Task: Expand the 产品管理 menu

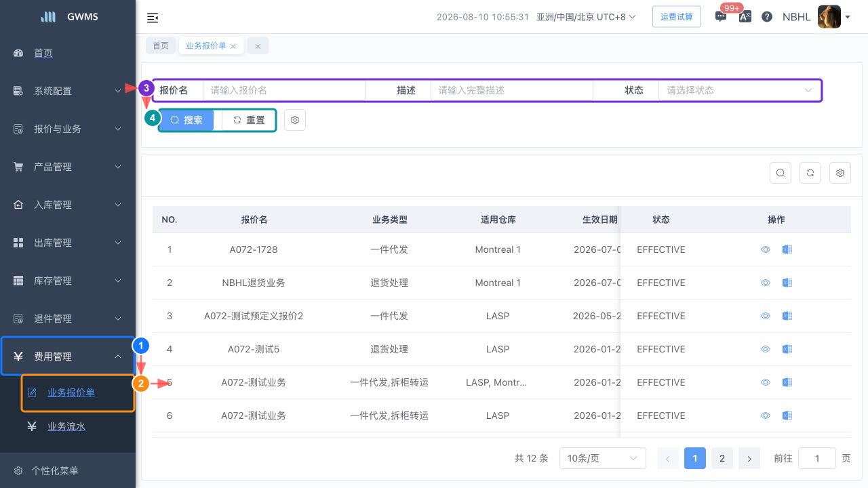Action: coord(68,167)
